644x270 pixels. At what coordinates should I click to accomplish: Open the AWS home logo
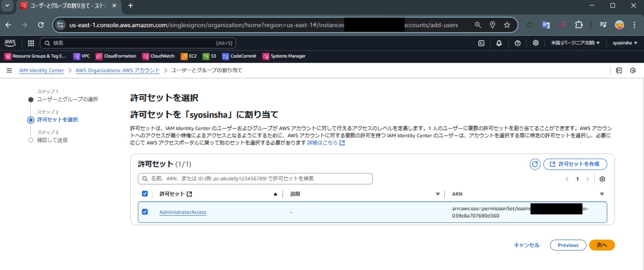[x=10, y=43]
